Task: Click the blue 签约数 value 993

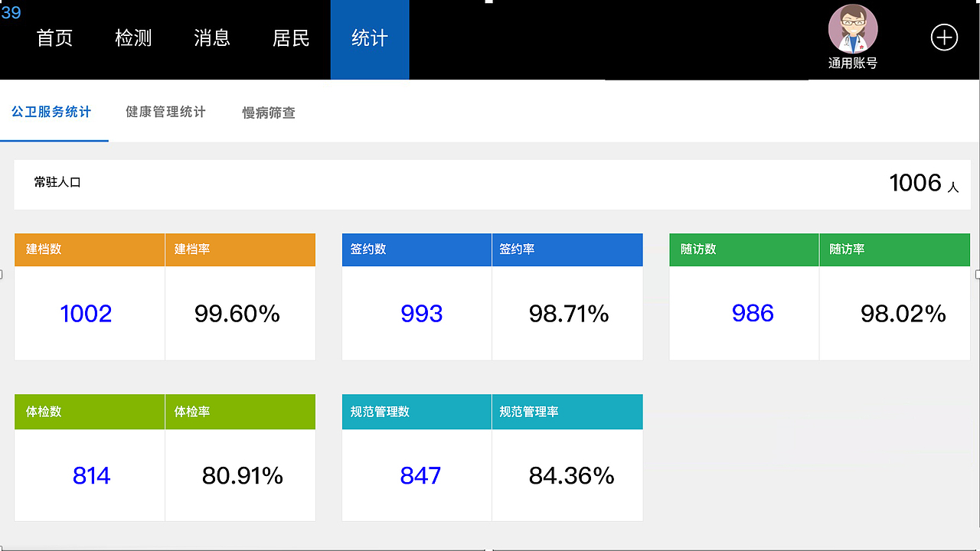Action: 420,313
